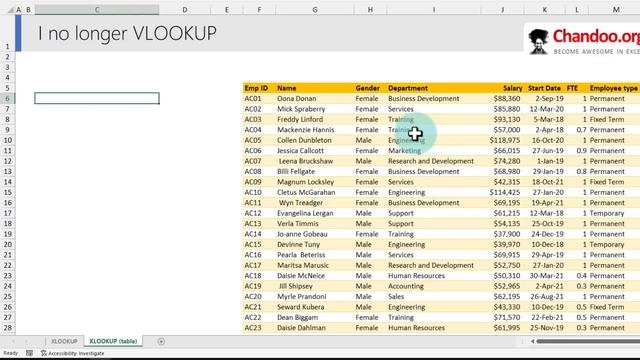Select 'Temporary' cell for Evangelina Lergan

click(614, 213)
